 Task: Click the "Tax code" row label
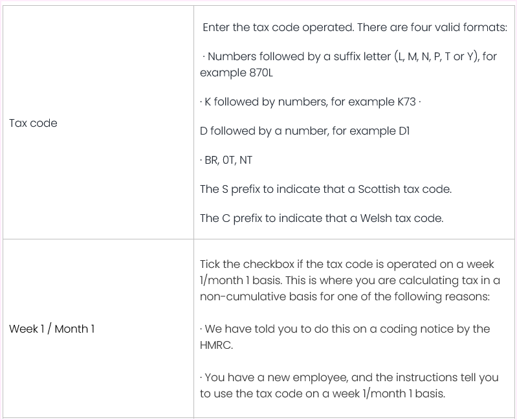click(33, 123)
